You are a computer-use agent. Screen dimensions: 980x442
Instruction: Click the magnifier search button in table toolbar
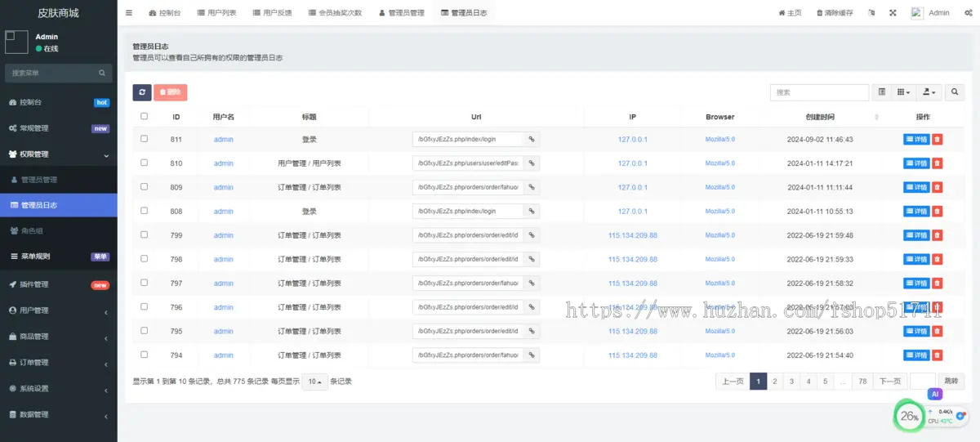pyautogui.click(x=955, y=92)
